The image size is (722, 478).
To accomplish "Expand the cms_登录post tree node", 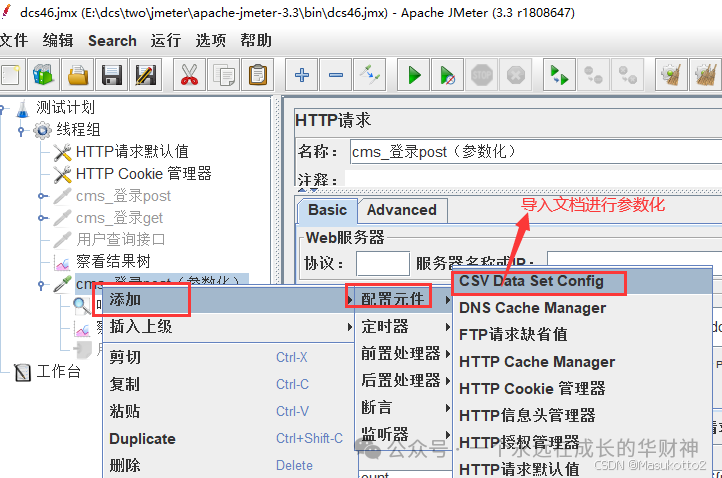I will pyautogui.click(x=42, y=196).
